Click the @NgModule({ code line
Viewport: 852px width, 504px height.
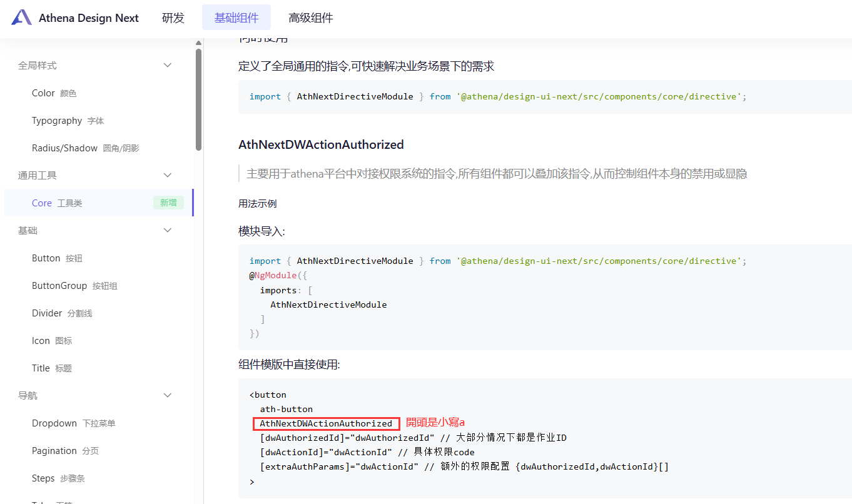pyautogui.click(x=278, y=275)
